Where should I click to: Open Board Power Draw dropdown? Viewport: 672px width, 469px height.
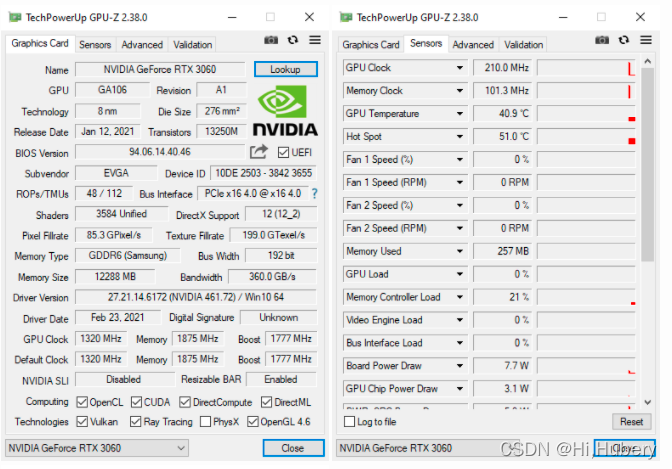pyautogui.click(x=460, y=366)
